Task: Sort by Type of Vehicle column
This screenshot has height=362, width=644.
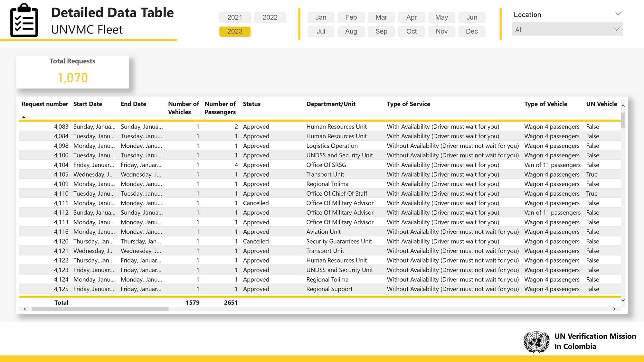Action: pyautogui.click(x=545, y=104)
